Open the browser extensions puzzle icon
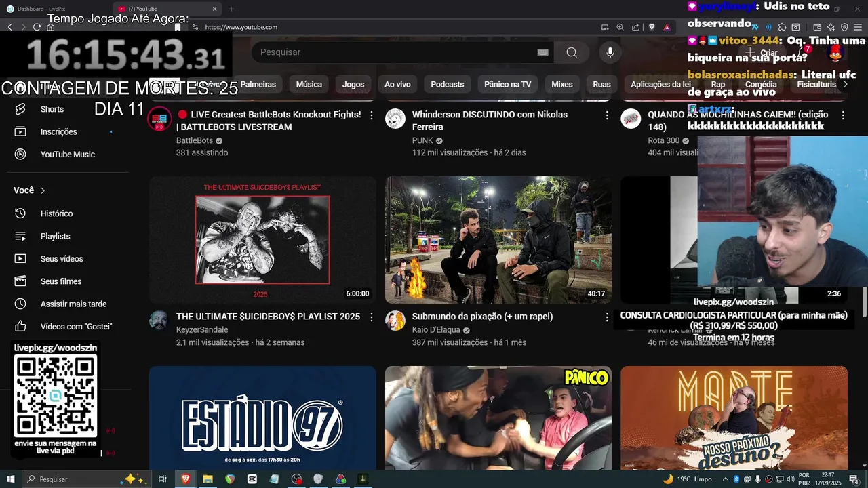 tap(781, 27)
